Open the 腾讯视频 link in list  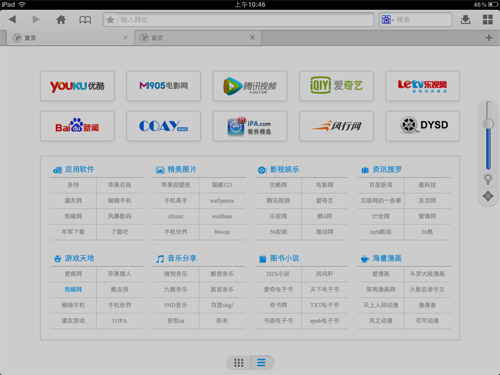pyautogui.click(x=278, y=200)
